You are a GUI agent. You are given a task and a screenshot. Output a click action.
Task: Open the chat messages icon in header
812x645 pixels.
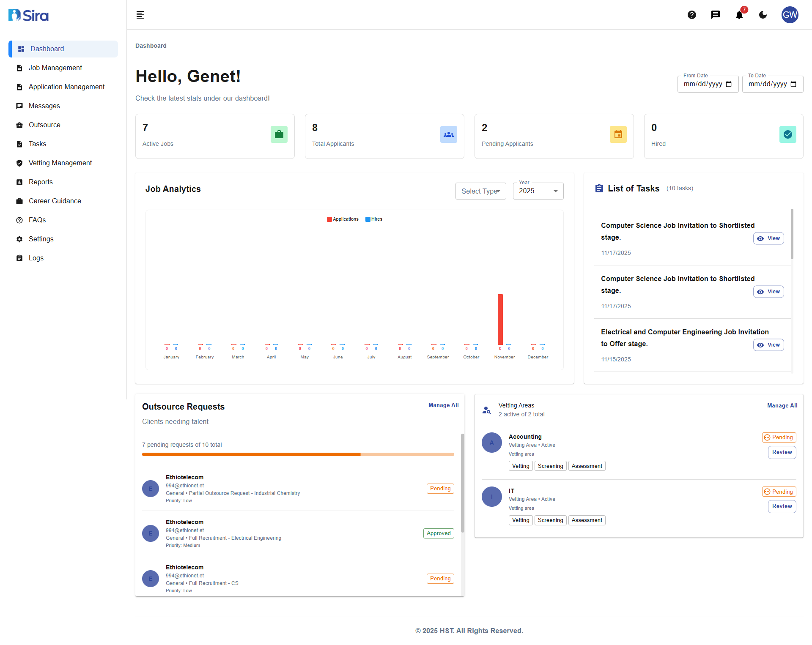coord(716,15)
